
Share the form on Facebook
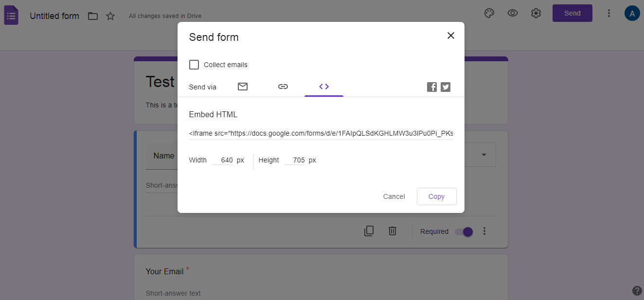coord(431,87)
